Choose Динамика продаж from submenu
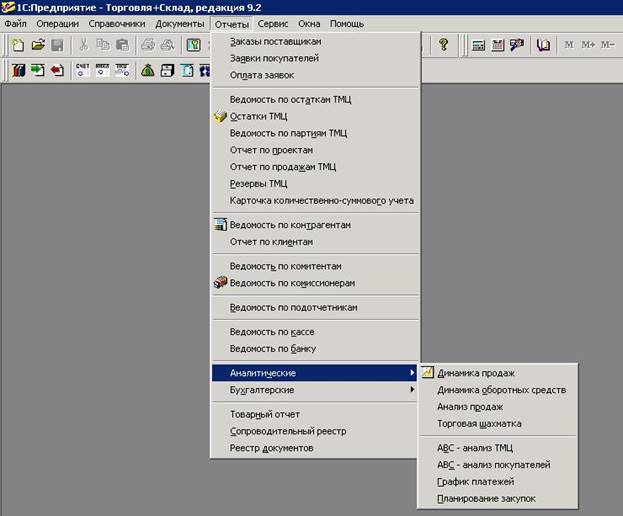 click(477, 373)
